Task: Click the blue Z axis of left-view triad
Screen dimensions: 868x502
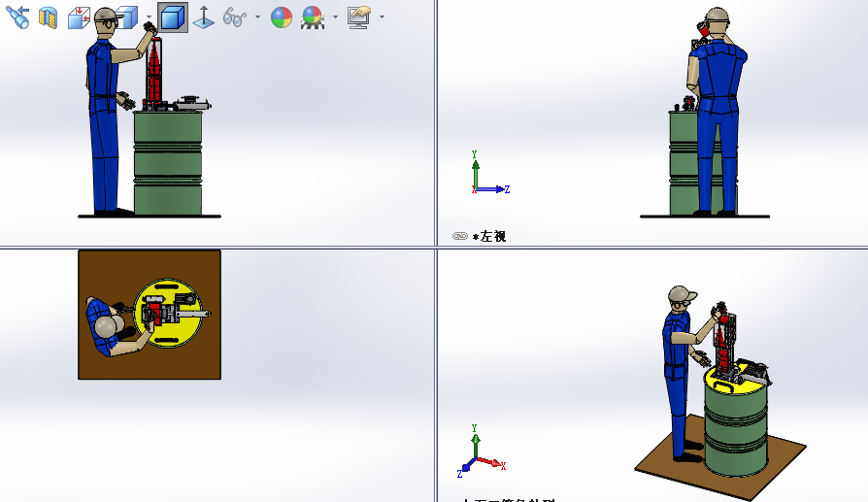Action: pyautogui.click(x=493, y=189)
